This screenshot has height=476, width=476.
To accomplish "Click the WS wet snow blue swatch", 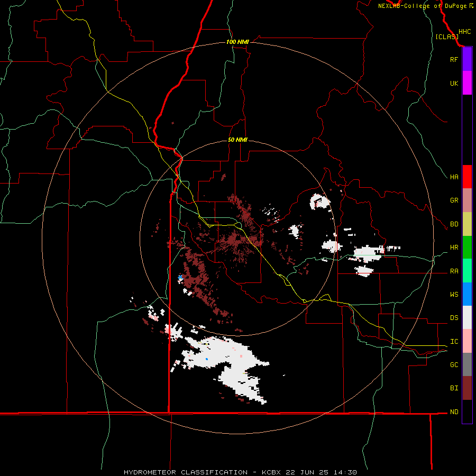I will [467, 294].
